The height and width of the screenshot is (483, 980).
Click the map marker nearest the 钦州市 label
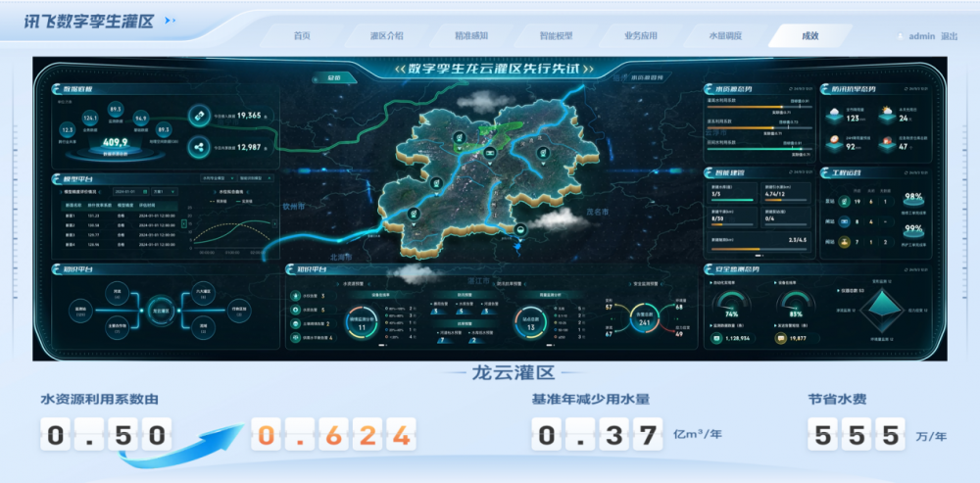[413, 214]
